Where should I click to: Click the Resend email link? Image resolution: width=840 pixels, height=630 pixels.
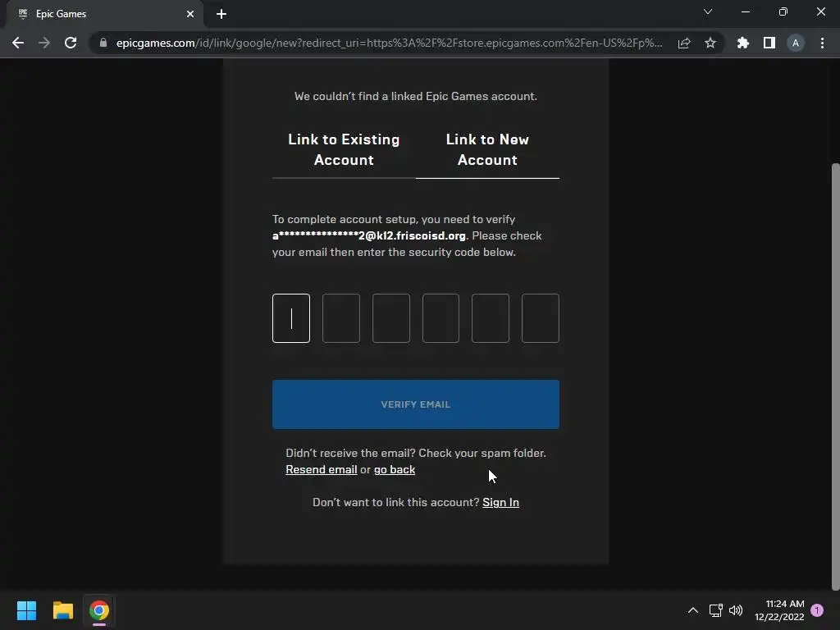coord(322,470)
